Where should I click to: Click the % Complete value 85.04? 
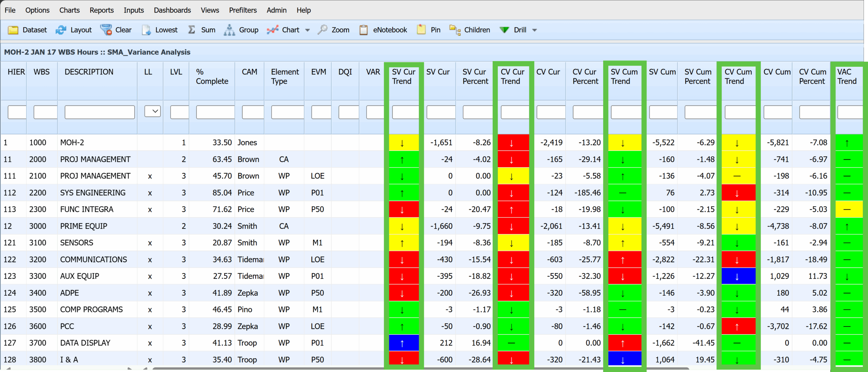click(222, 193)
